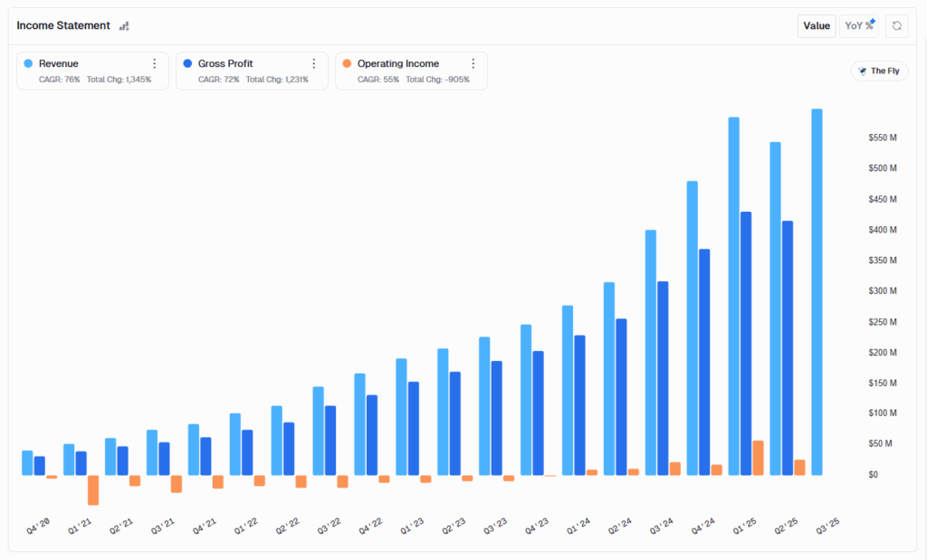Image resolution: width=927 pixels, height=560 pixels.
Task: Click the dark blue Gross Profit color dot
Action: [x=187, y=64]
